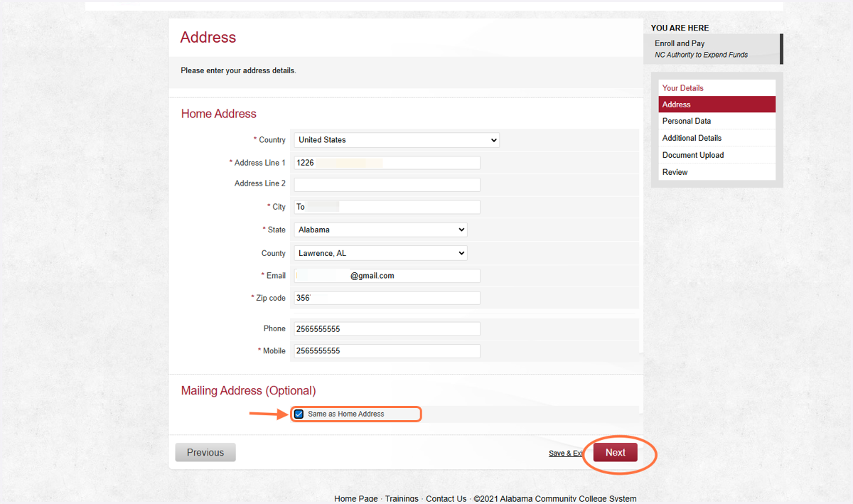Viewport: 853px width, 504px height.
Task: Click the empty Address Line 2 field
Action: 387,184
